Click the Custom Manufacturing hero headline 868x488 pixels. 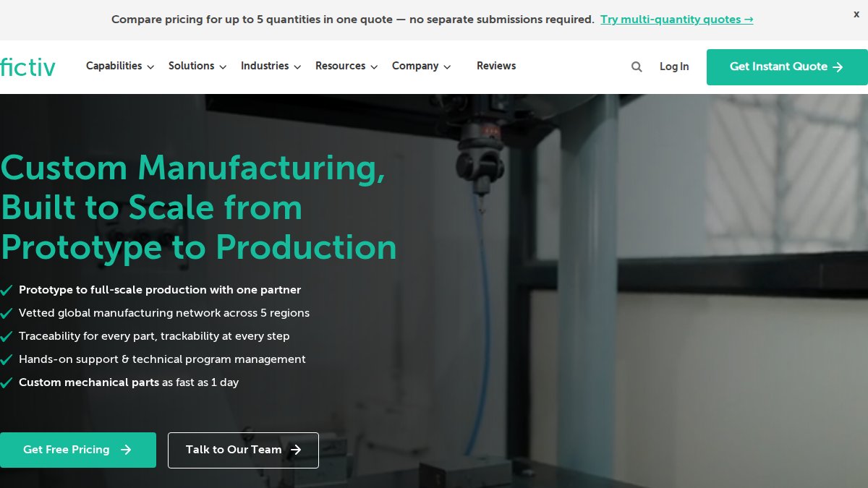pos(199,207)
